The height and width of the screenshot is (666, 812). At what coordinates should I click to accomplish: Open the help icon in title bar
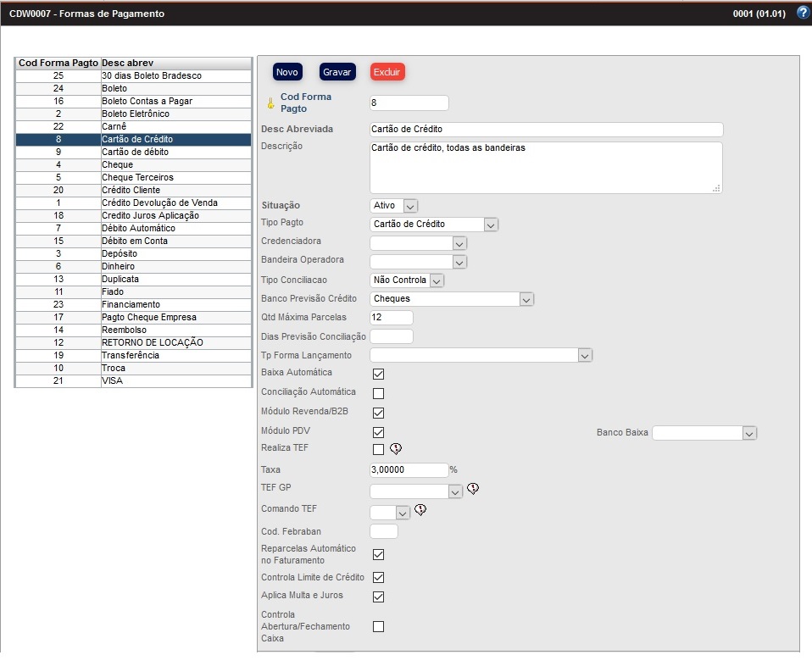point(803,13)
